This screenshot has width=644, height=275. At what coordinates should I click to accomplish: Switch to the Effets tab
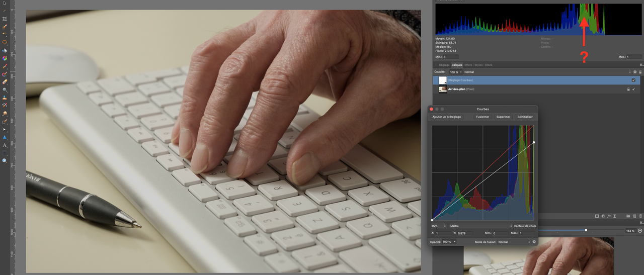coord(468,65)
